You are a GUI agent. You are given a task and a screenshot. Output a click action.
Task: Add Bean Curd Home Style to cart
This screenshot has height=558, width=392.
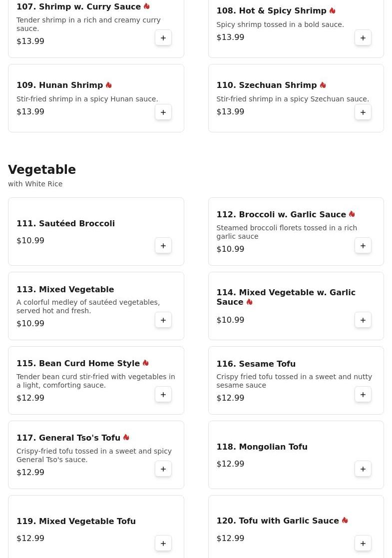click(163, 394)
